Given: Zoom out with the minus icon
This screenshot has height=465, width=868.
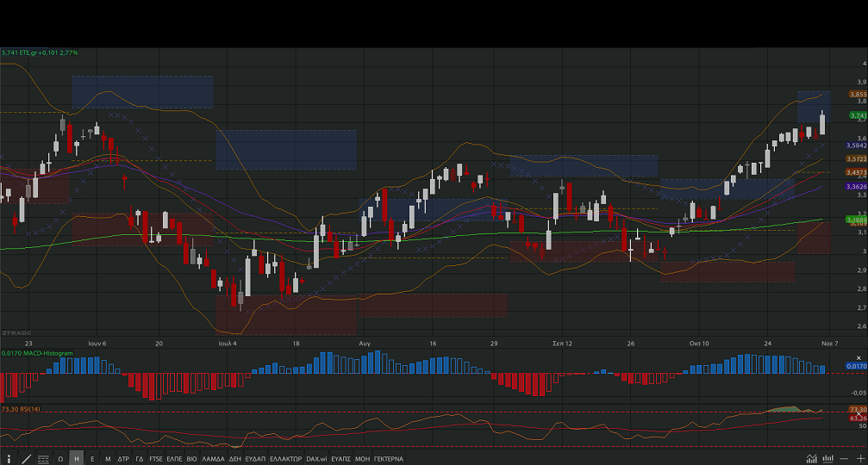Looking at the screenshot, I should pos(844,458).
